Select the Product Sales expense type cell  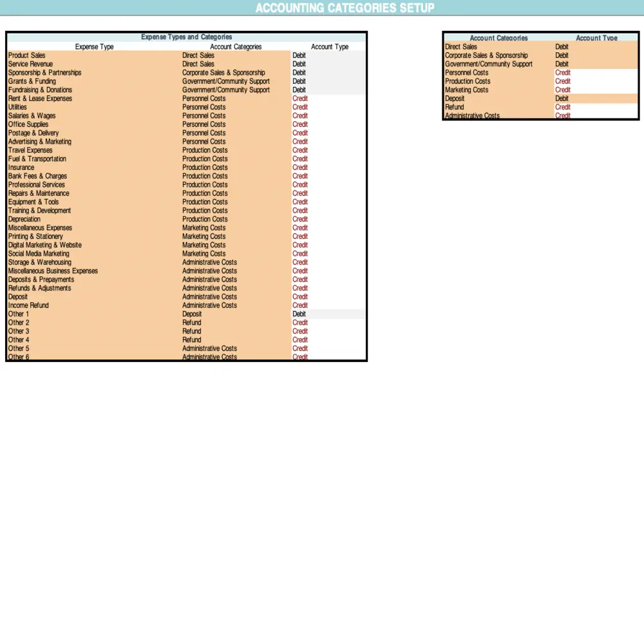(27, 55)
